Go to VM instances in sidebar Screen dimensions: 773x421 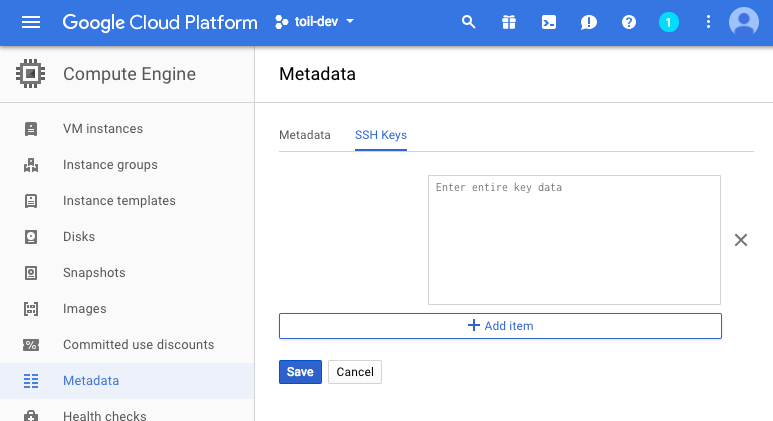(x=102, y=129)
